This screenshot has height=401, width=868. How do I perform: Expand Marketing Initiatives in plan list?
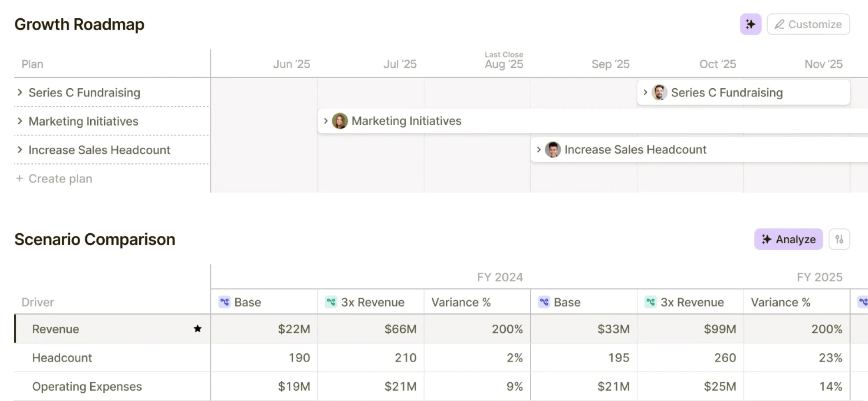pyautogui.click(x=20, y=121)
